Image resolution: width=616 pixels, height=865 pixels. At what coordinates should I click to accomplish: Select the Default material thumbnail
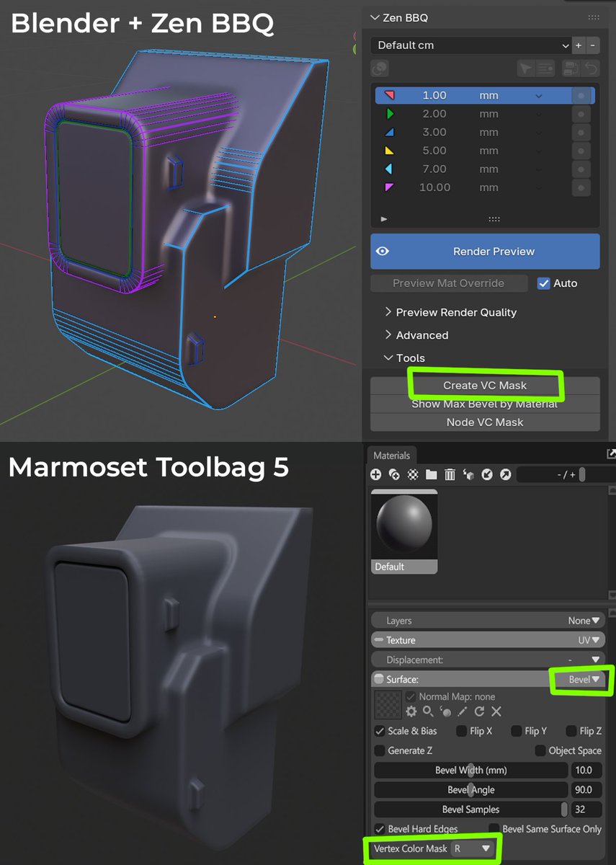click(x=404, y=531)
